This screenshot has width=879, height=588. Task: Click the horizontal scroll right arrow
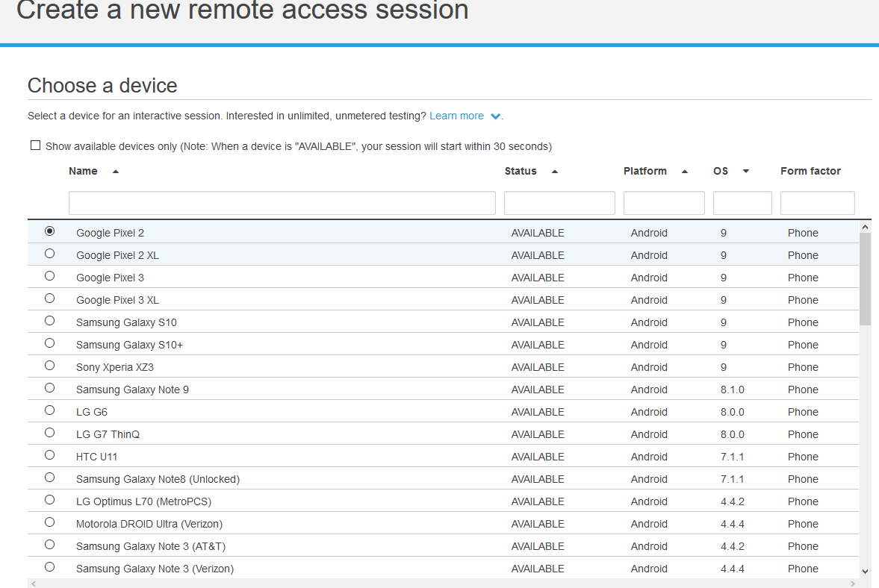(853, 584)
